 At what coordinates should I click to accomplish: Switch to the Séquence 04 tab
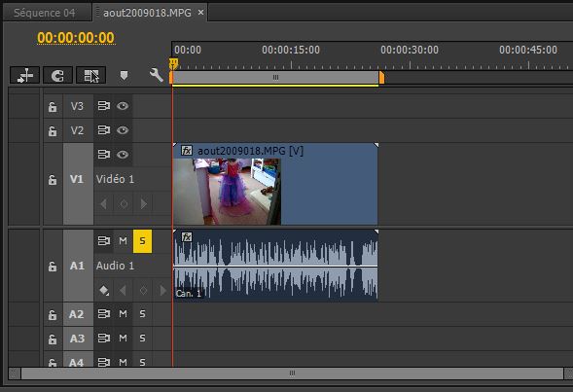(x=44, y=14)
